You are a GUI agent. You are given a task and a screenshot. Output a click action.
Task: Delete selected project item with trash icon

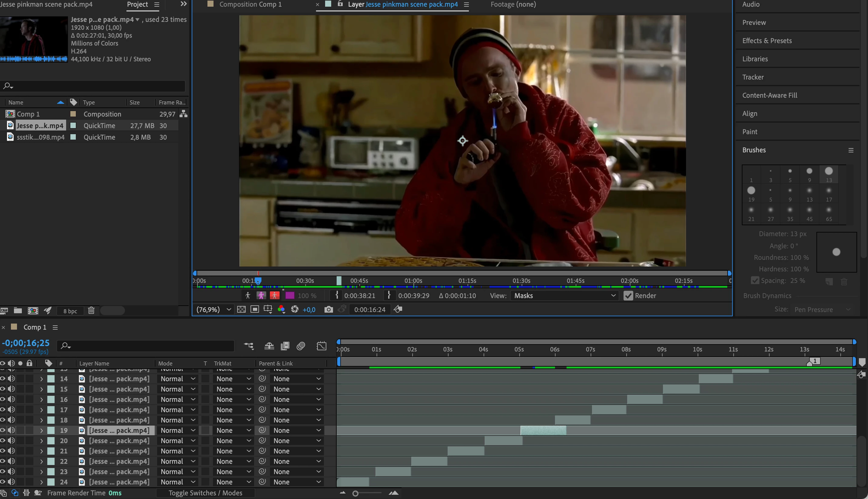tap(91, 311)
